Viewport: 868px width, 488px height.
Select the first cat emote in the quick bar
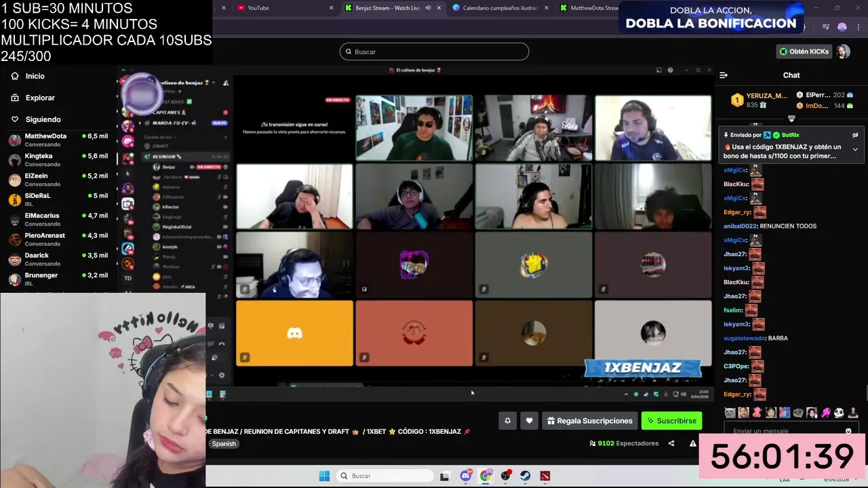730,412
